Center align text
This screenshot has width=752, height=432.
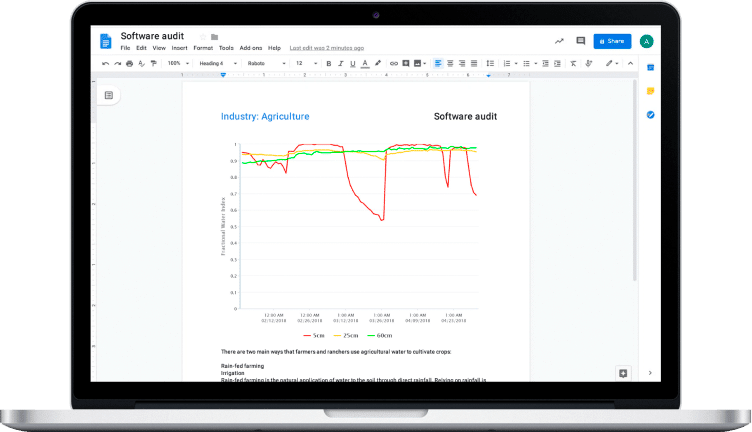pos(450,63)
